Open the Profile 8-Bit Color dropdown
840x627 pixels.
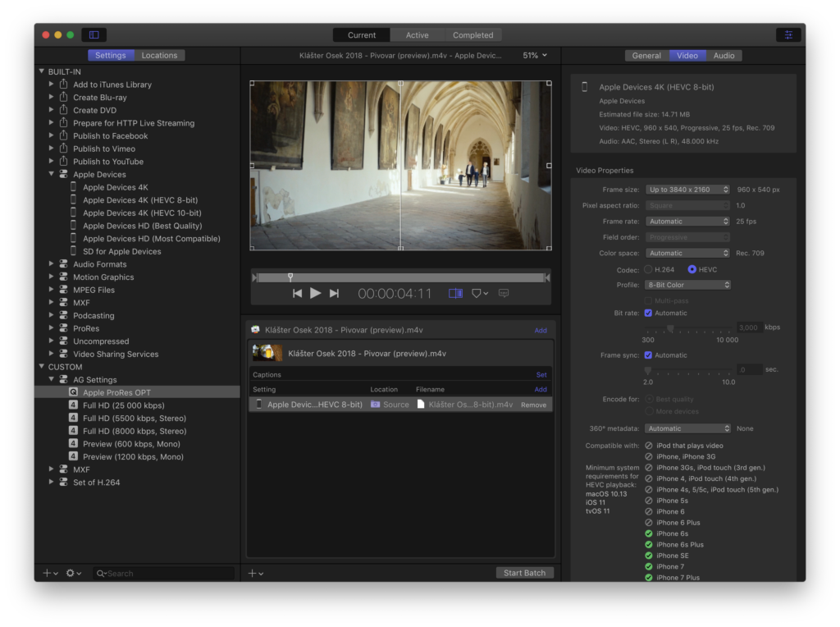pyautogui.click(x=688, y=285)
